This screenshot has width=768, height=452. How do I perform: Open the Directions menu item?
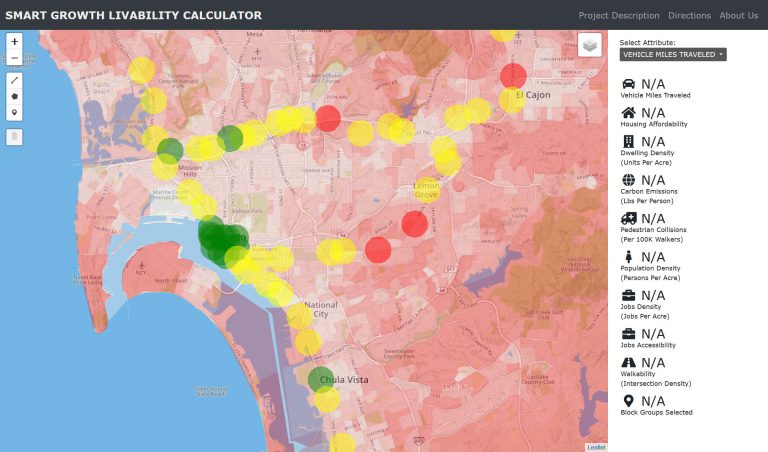[x=690, y=15]
